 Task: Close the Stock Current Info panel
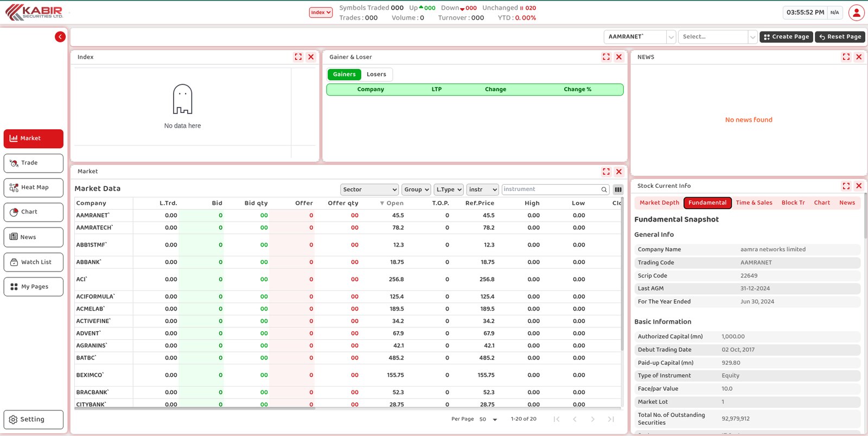point(859,186)
